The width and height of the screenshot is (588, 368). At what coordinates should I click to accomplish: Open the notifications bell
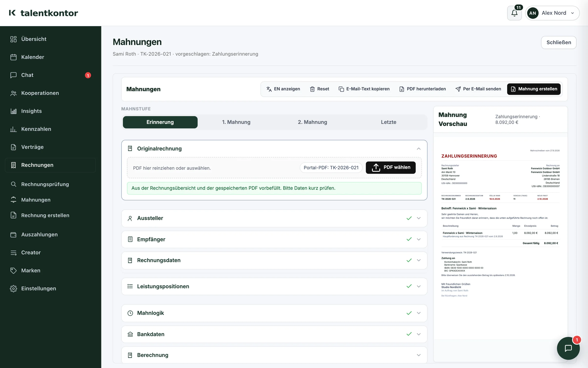point(514,13)
